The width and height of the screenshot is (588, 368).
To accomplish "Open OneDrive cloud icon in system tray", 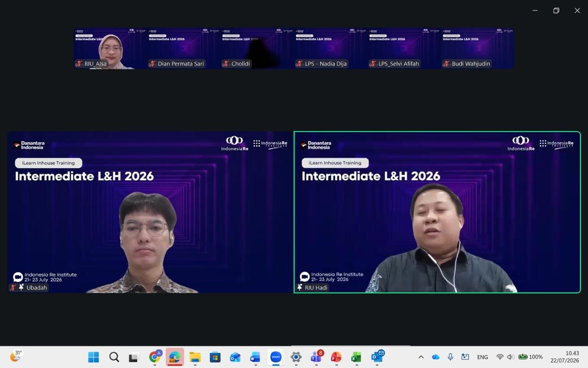I will click(x=435, y=357).
